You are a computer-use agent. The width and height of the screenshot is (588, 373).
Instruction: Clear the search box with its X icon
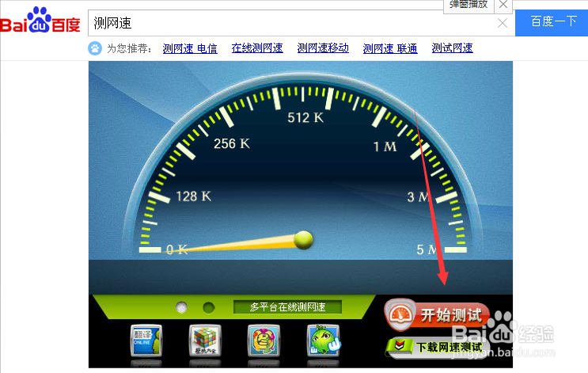[503, 23]
